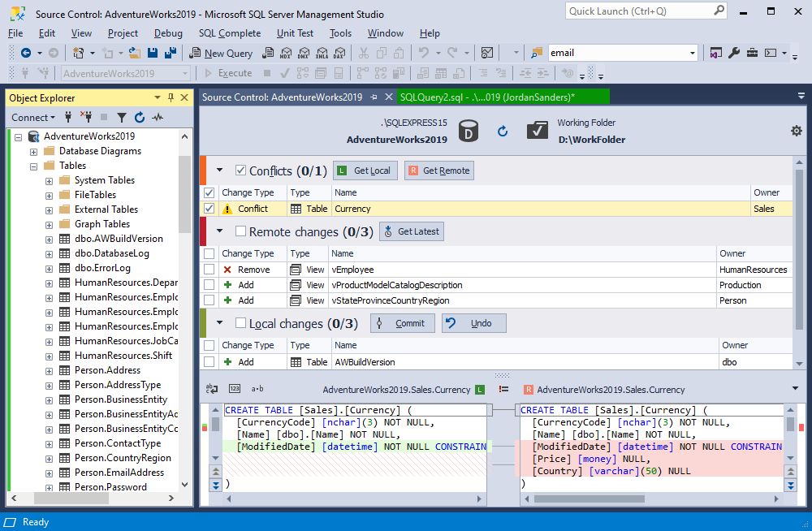
Task: Open the Tools menu
Action: [x=340, y=33]
